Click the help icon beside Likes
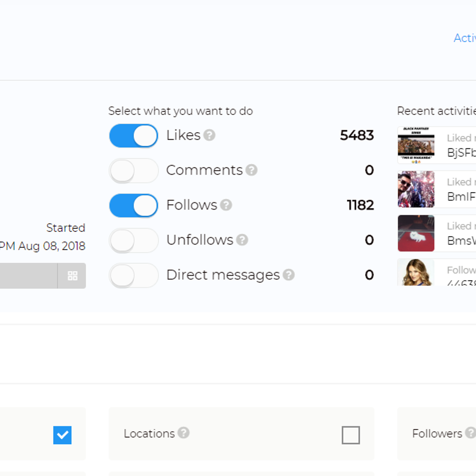The height and width of the screenshot is (476, 476). [209, 135]
